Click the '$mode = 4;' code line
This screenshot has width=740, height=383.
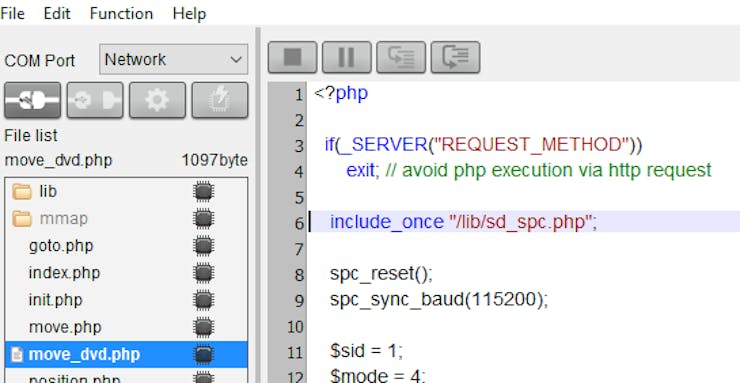[378, 376]
